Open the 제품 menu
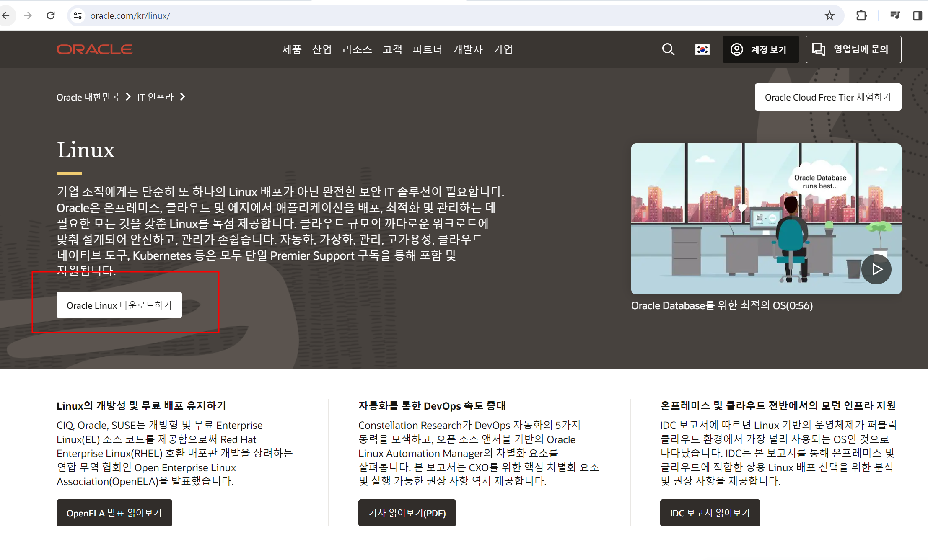This screenshot has width=928, height=560. pyautogui.click(x=292, y=49)
